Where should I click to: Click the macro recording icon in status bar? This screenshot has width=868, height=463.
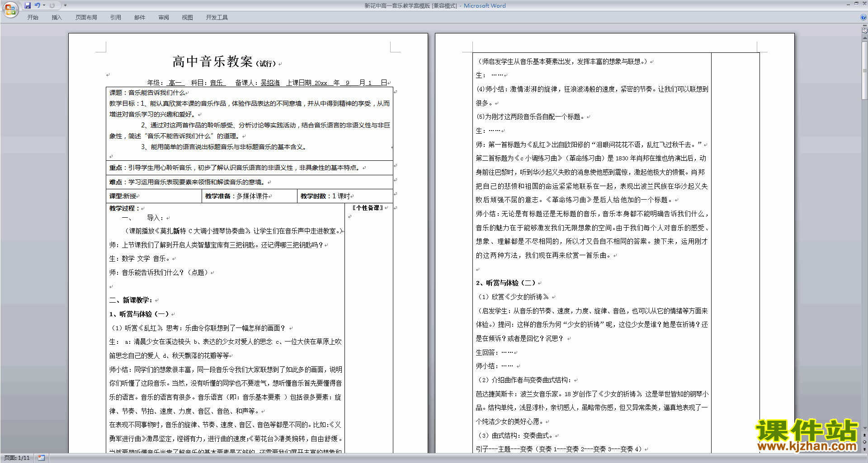(x=41, y=458)
